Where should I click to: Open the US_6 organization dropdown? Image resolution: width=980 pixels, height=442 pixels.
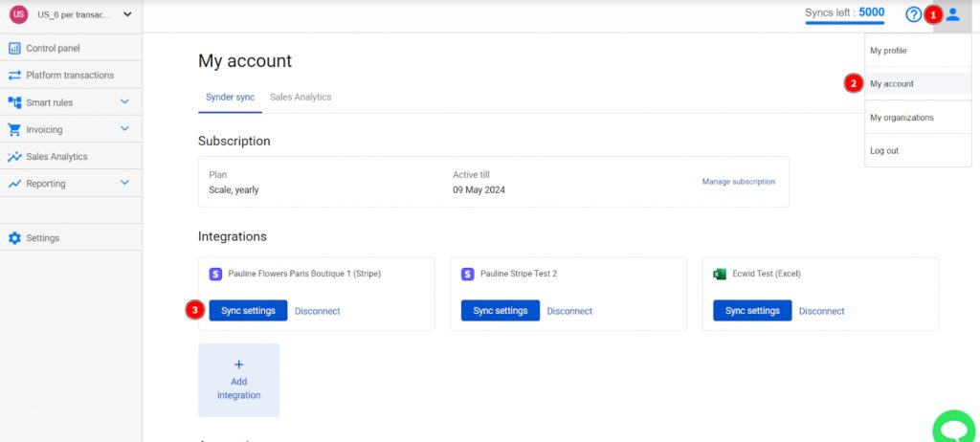point(71,14)
